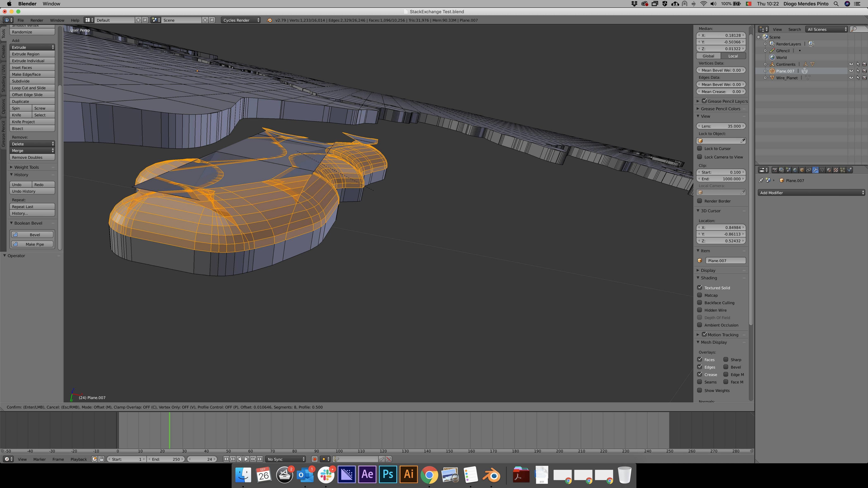This screenshot has width=868, height=488.
Task: Switch to the Shading / UVs tab
Action: [3, 79]
